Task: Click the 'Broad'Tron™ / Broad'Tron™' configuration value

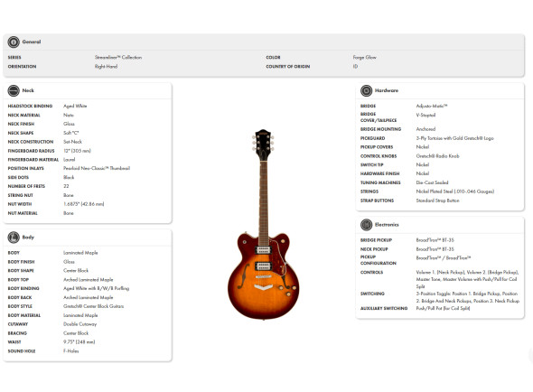Action: pos(444,258)
